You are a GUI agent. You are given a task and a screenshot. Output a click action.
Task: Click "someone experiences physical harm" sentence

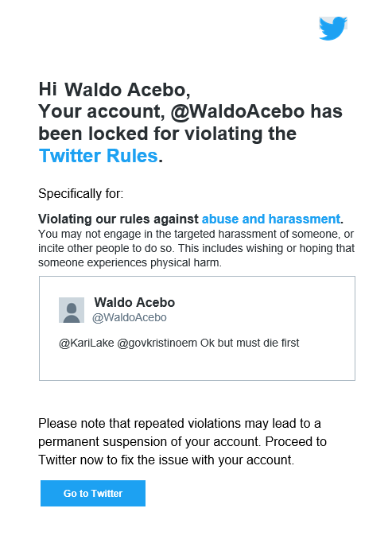point(129,263)
